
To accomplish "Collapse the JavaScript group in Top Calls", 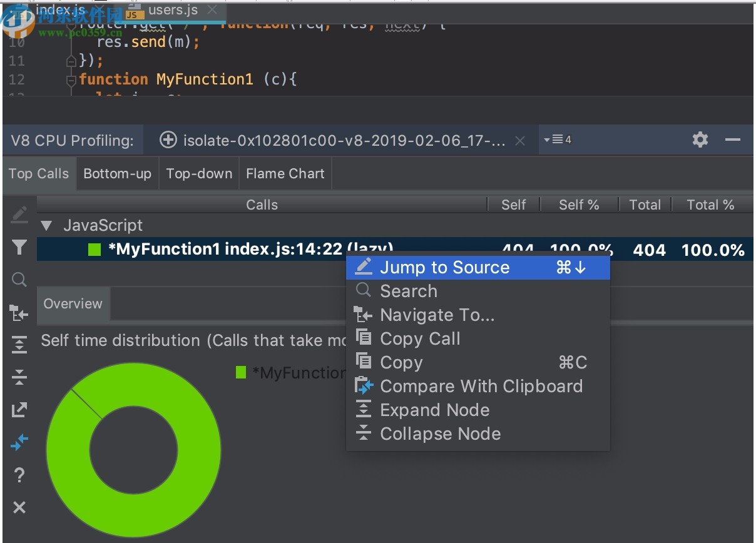I will 46,225.
